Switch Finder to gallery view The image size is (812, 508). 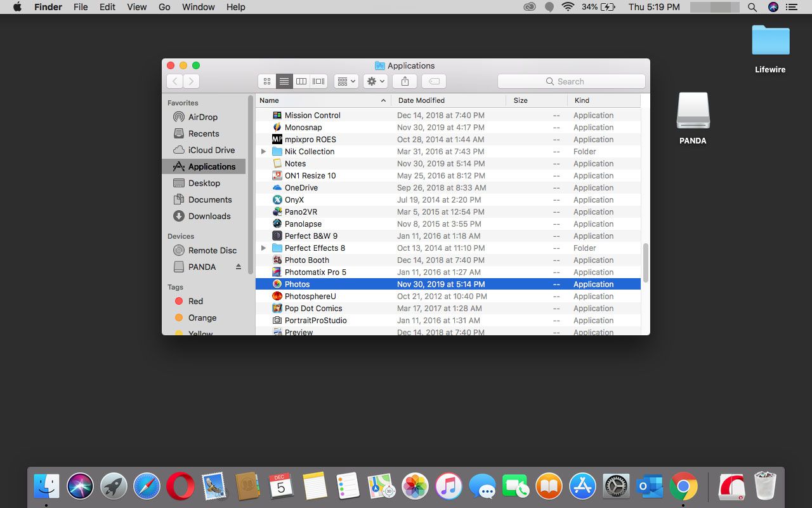(318, 81)
